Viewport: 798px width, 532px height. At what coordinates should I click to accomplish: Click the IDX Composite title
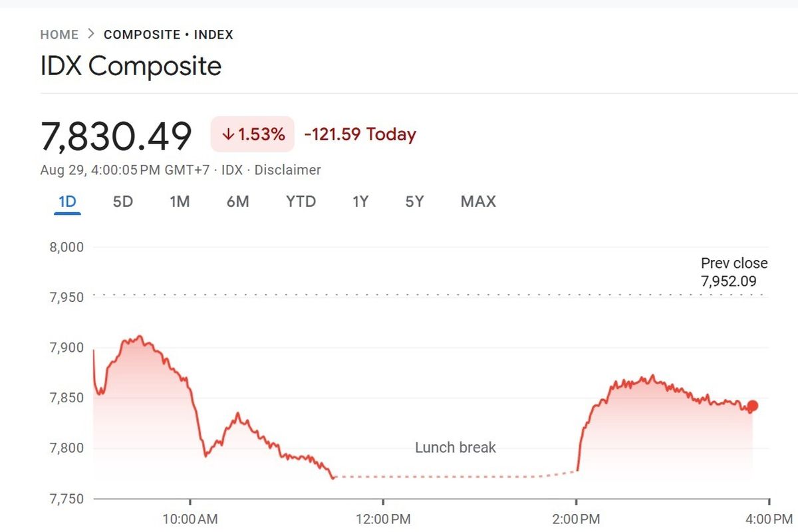point(131,66)
